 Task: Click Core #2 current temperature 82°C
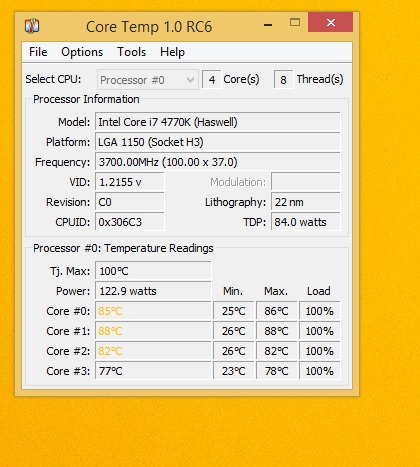point(153,351)
